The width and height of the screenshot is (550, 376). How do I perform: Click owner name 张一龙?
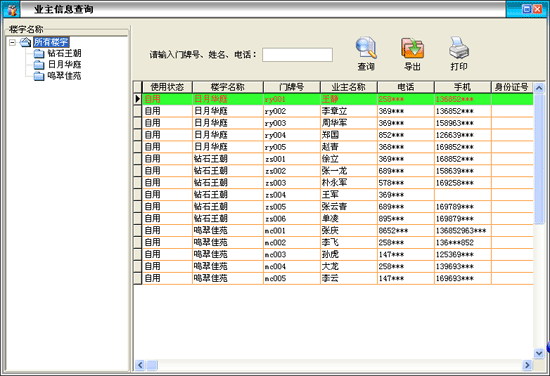coord(334,171)
